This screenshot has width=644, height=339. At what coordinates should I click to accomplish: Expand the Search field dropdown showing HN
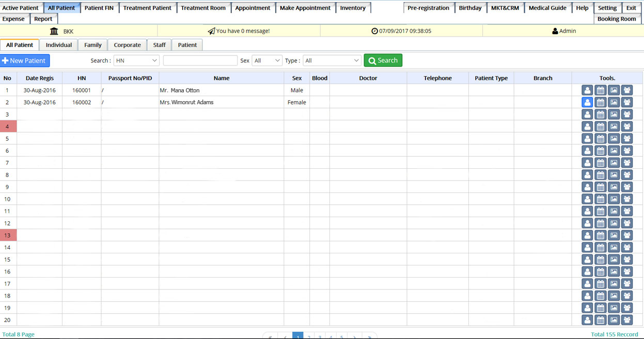pyautogui.click(x=136, y=61)
